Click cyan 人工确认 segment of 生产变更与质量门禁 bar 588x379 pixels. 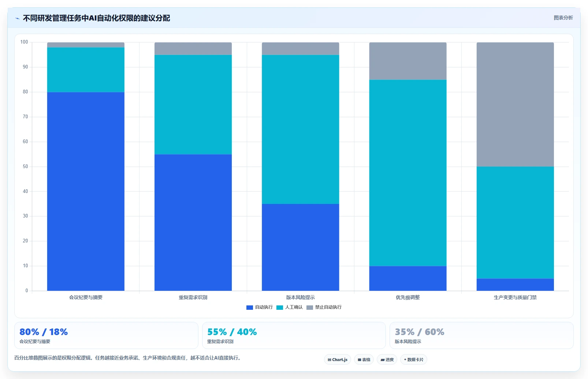point(515,223)
